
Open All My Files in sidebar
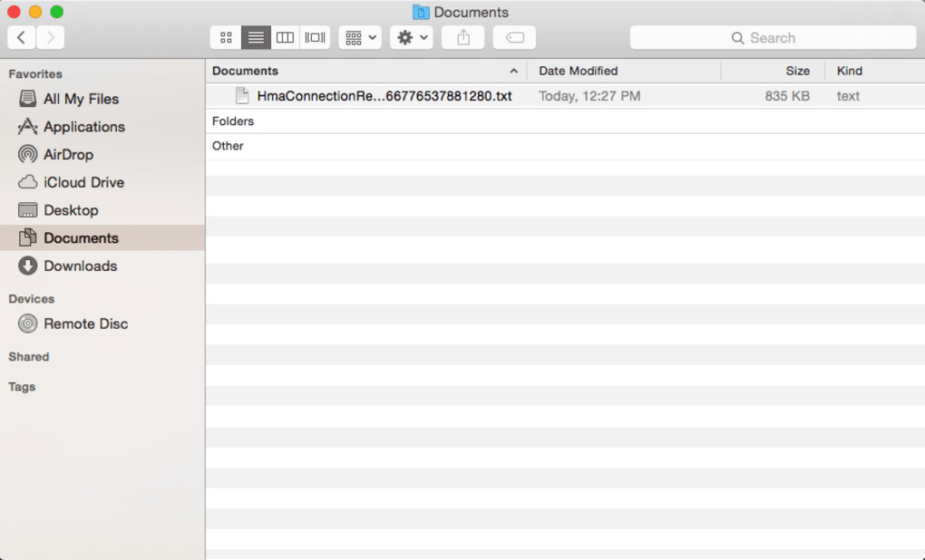point(102,99)
